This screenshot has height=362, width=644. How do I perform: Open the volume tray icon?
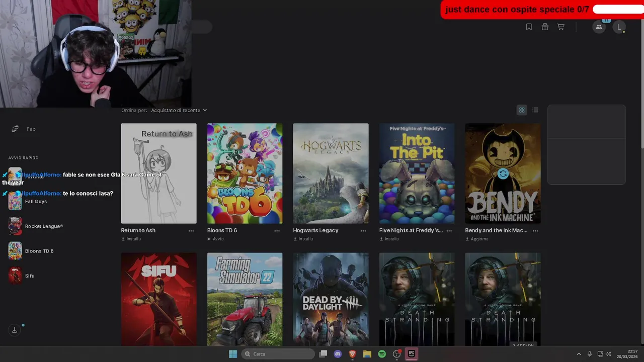[x=608, y=354]
